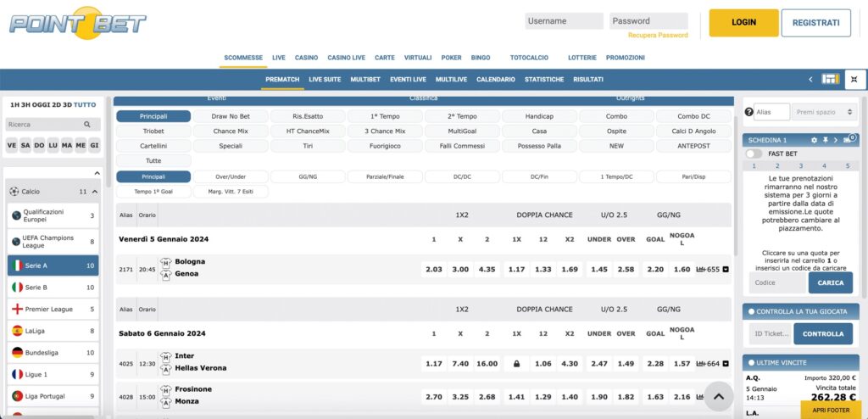The image size is (868, 419).
Task: Click the globe icon beside Qualificazioni Europei
Action: (17, 215)
